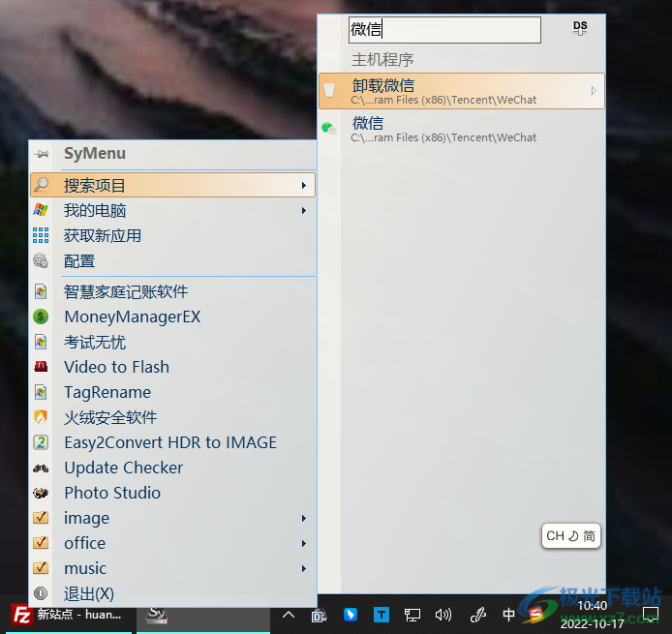Open the notification center button
672x634 pixels.
650,615
